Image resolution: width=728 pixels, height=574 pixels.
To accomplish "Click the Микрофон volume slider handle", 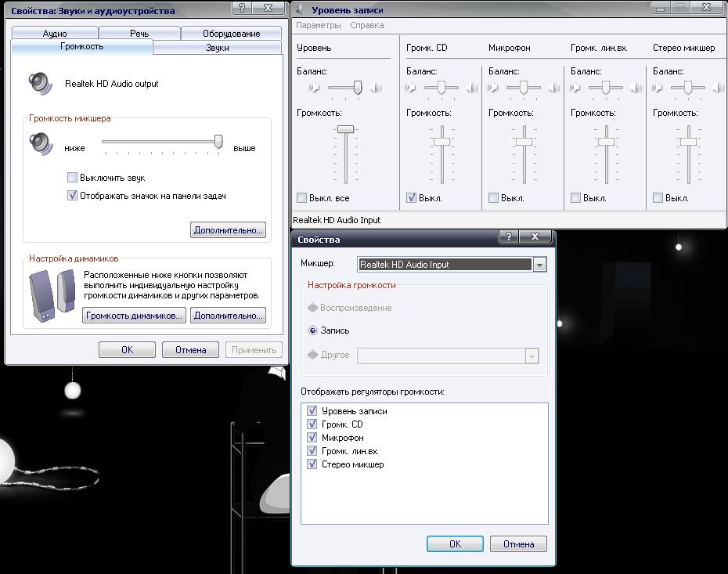I will [x=524, y=142].
